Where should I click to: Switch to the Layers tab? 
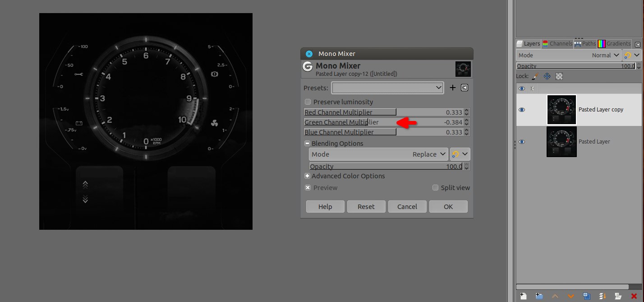[528, 44]
